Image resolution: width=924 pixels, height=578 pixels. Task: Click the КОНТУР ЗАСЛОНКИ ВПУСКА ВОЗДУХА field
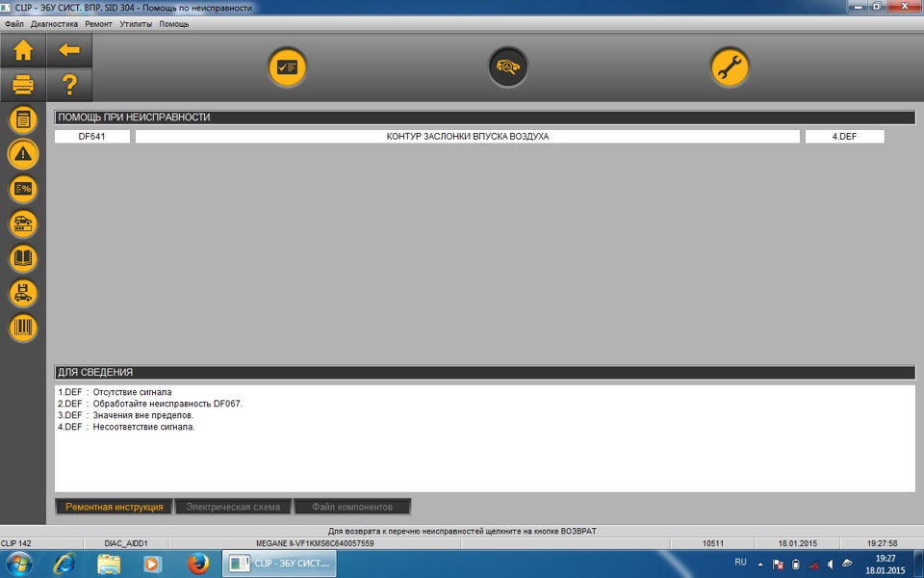point(468,136)
